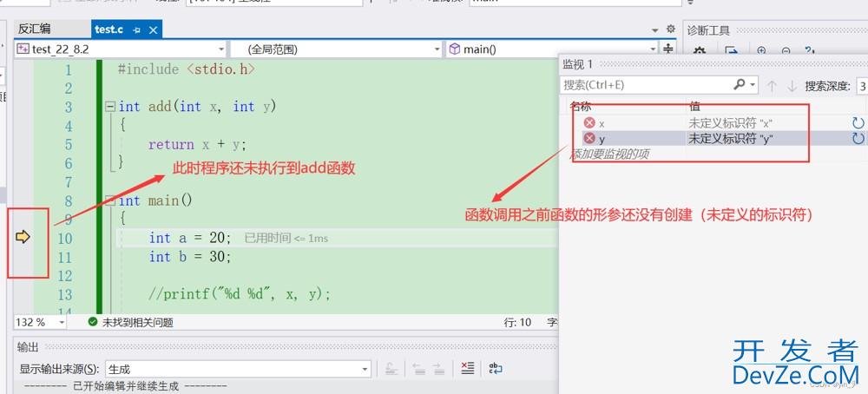868x394 pixels.
Task: Click zoom in on diagnostic tools
Action: coord(761,51)
